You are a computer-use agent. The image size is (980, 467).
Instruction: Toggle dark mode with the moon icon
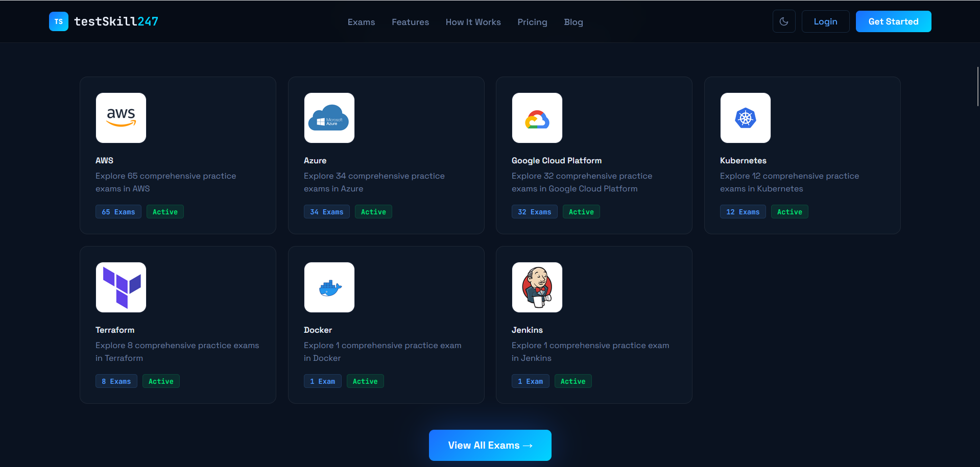tap(783, 21)
